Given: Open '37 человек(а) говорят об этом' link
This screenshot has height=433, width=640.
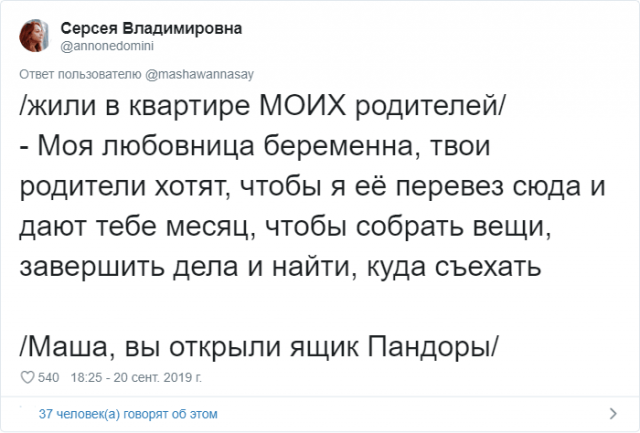Looking at the screenshot, I should pyautogui.click(x=126, y=413).
